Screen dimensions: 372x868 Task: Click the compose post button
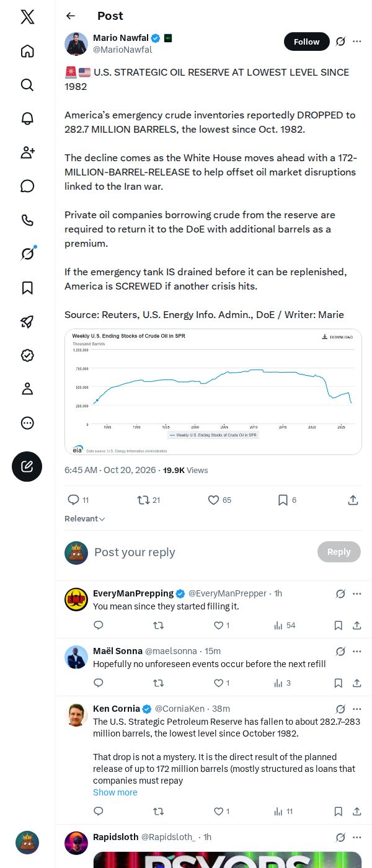click(x=27, y=466)
